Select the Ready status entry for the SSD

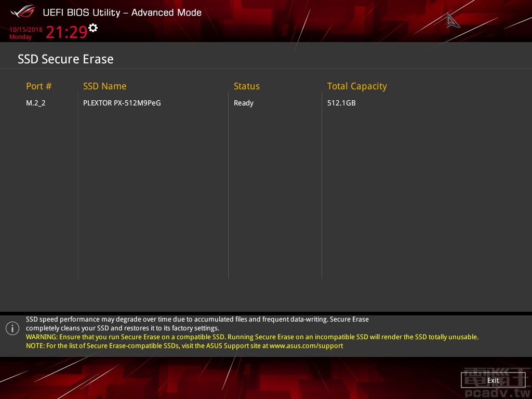(244, 103)
